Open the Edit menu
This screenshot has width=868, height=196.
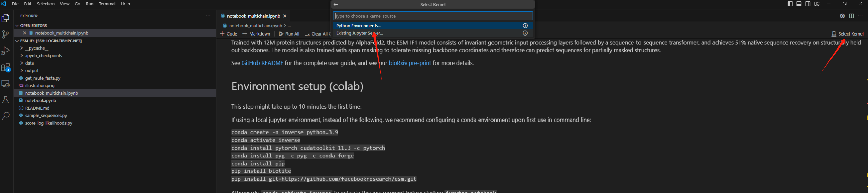coord(28,4)
